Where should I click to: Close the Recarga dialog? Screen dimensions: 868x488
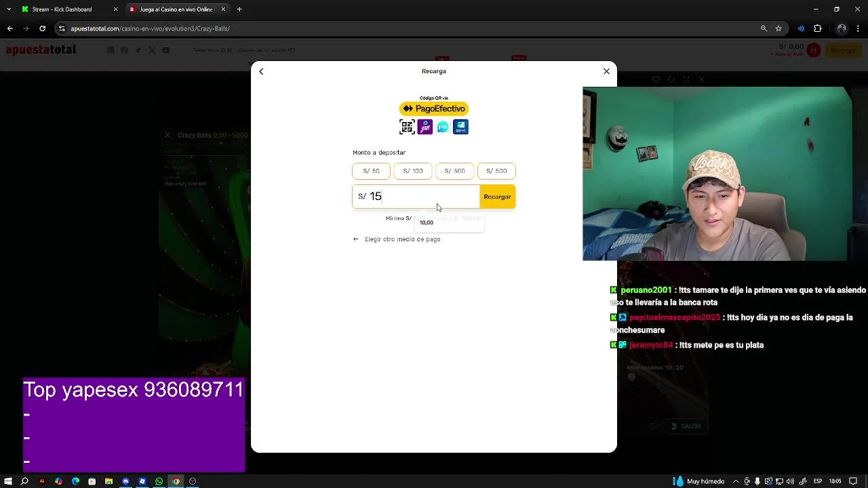coord(606,71)
